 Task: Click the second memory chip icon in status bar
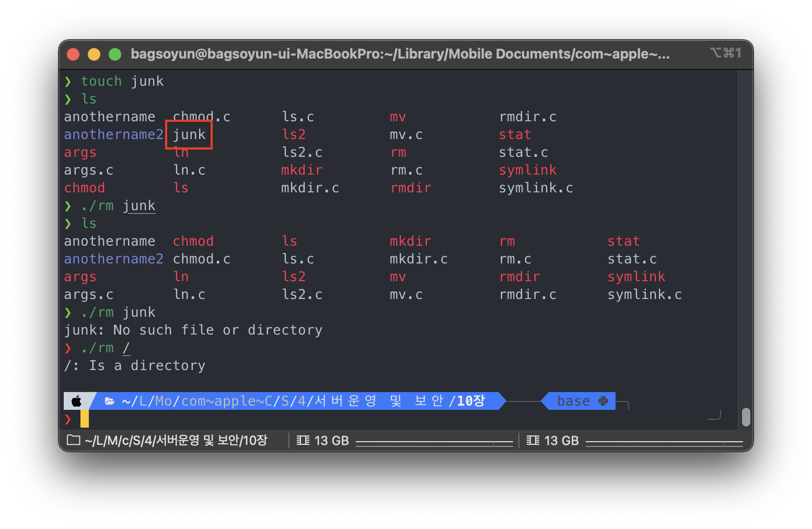[533, 440]
